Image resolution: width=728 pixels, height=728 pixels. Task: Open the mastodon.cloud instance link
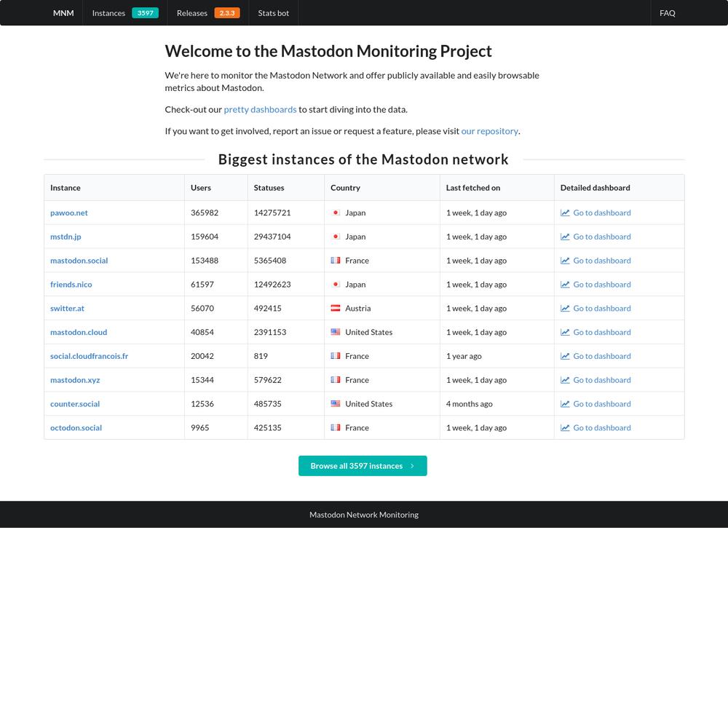(79, 333)
